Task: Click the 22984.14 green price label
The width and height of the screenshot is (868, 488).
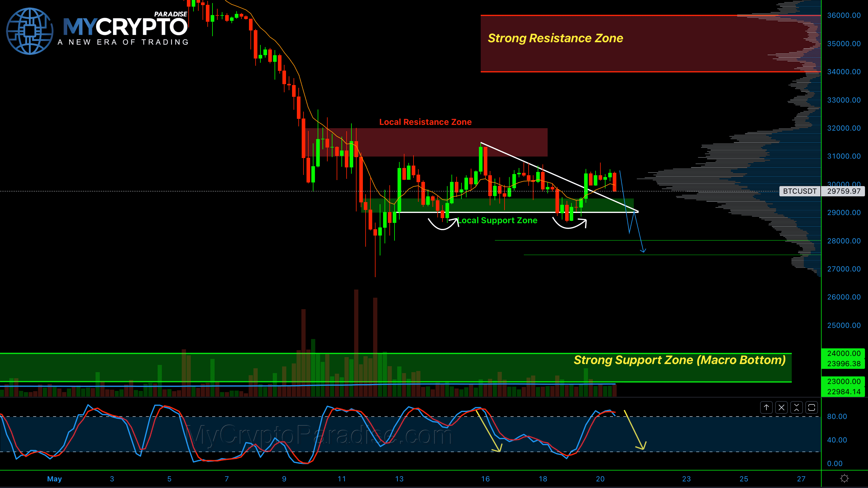Action: click(x=843, y=391)
